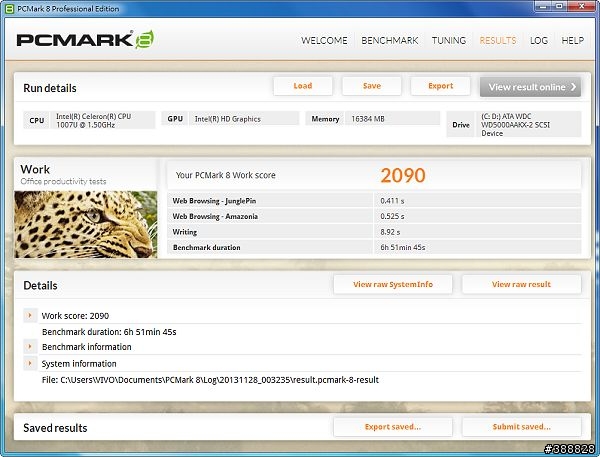Click 'Your PCMark 8 Work score' label

225,175
